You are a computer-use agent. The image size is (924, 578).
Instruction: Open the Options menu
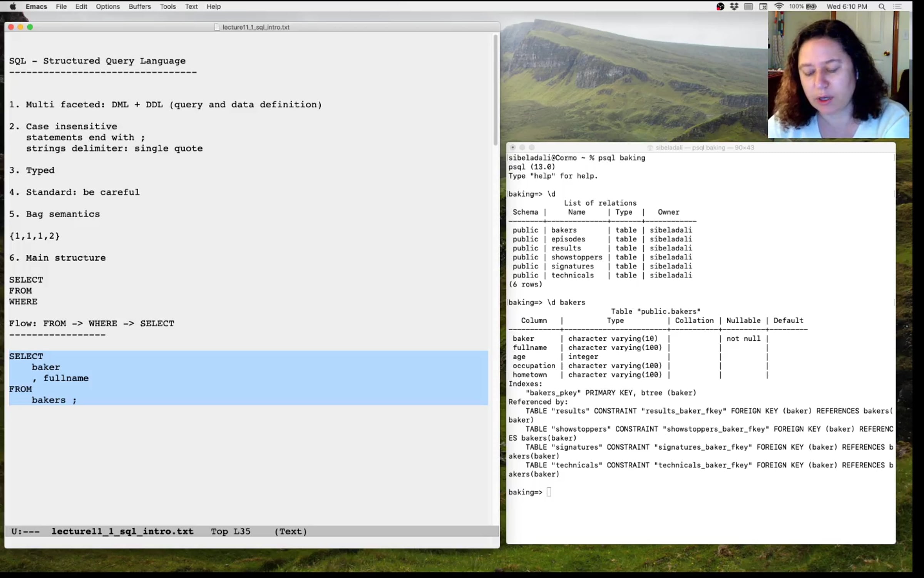[108, 7]
